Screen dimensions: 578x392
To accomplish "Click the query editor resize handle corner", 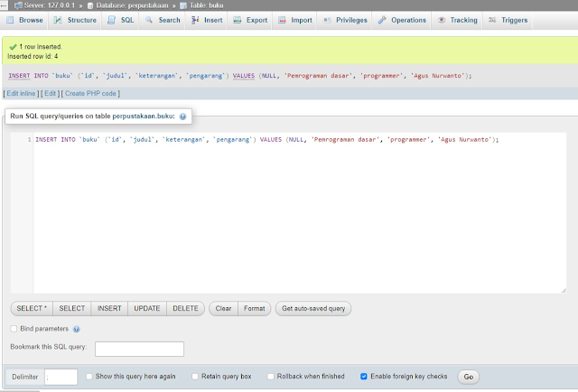I will point(564,291).
